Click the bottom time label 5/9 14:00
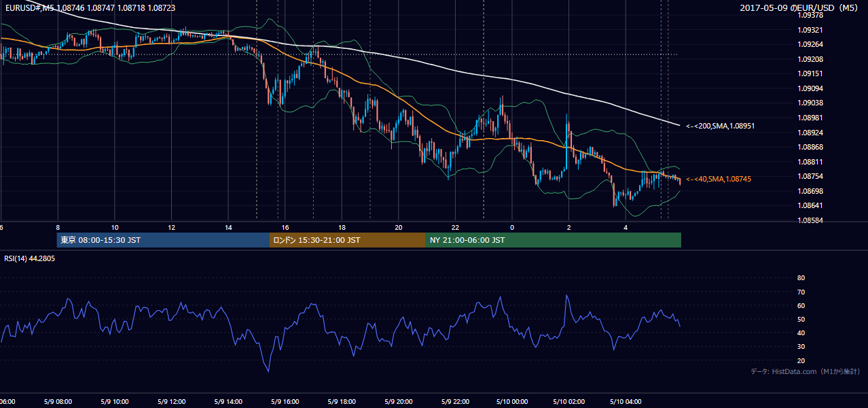This screenshot has height=408, width=868. 228,402
